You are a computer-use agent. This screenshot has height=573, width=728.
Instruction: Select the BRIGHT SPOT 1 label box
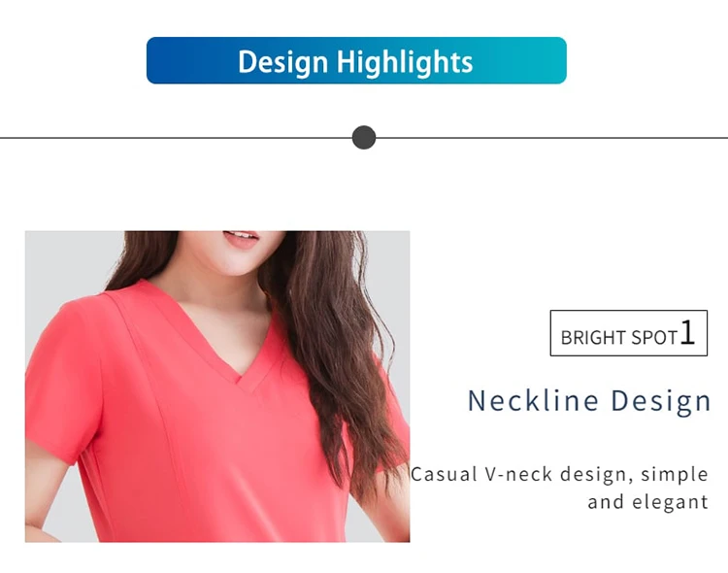(x=629, y=333)
